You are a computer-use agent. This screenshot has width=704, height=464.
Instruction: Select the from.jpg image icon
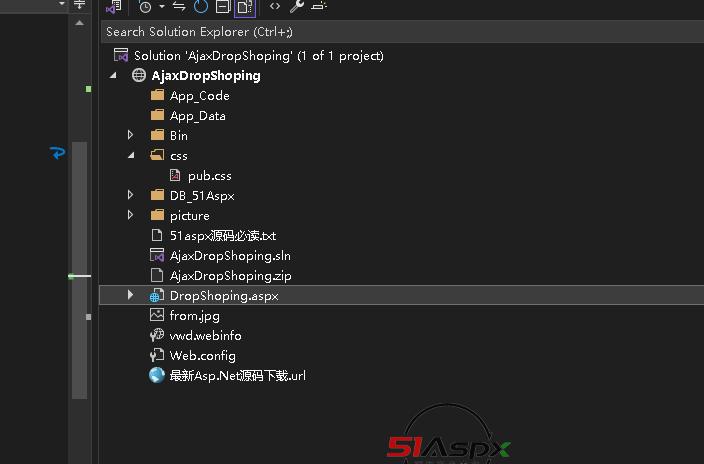157,315
